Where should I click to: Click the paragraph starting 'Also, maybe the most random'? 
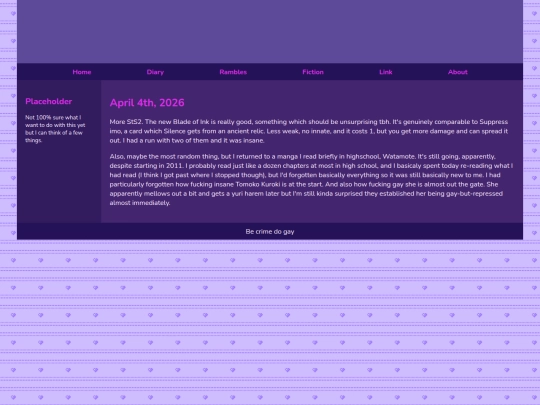pyautogui.click(x=311, y=179)
